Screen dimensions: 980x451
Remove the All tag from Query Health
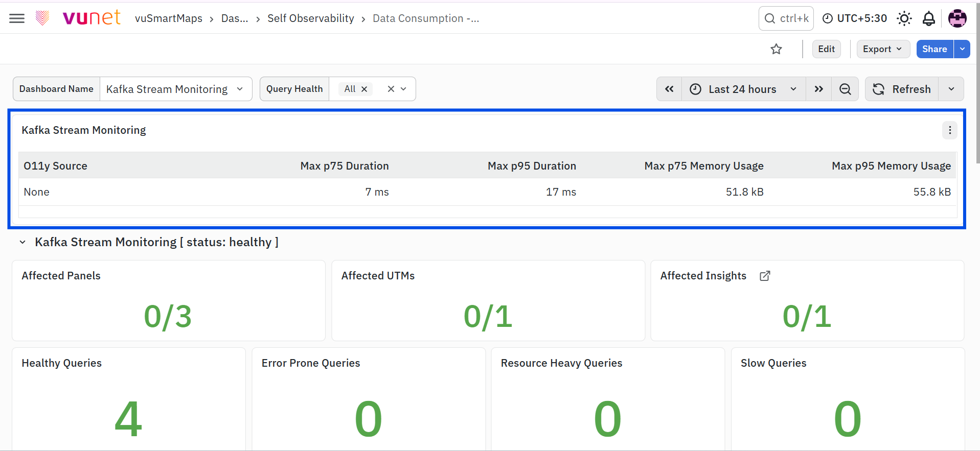(364, 89)
